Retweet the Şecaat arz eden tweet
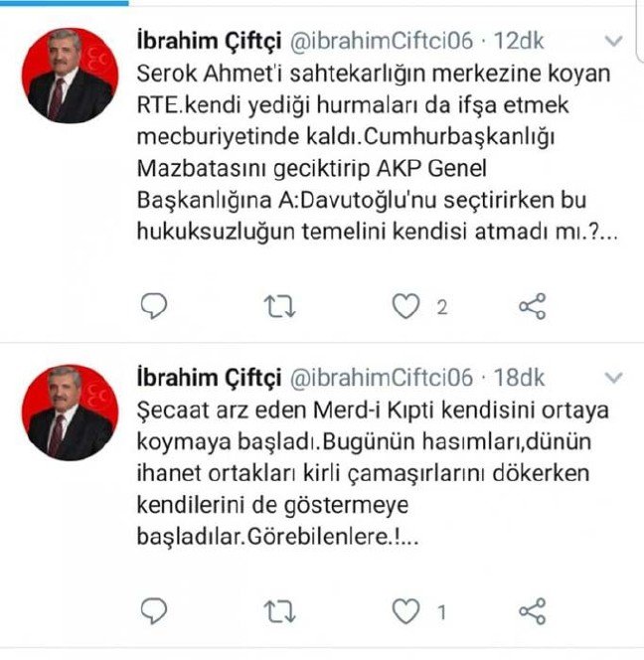Screen dimensions: 644x660 tap(279, 611)
